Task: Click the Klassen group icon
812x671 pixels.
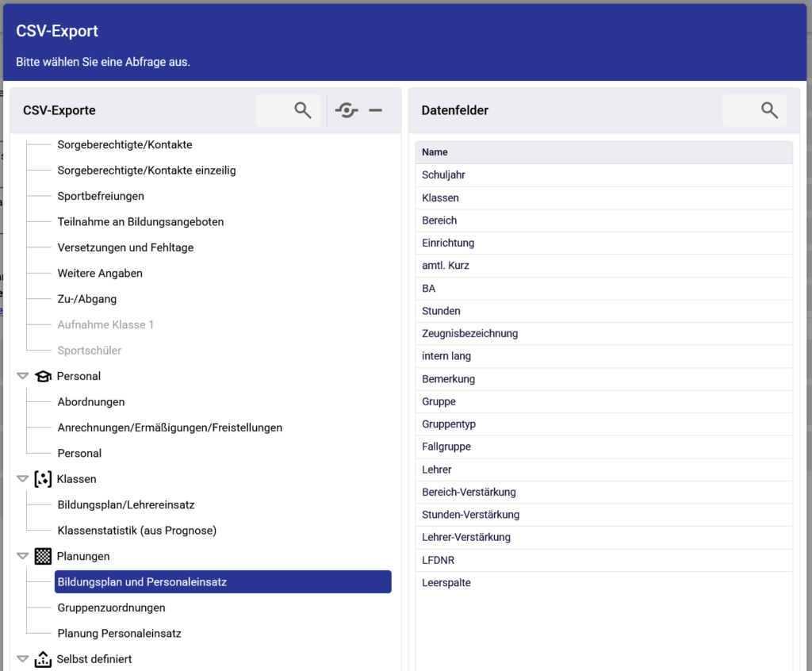Action: (43, 479)
